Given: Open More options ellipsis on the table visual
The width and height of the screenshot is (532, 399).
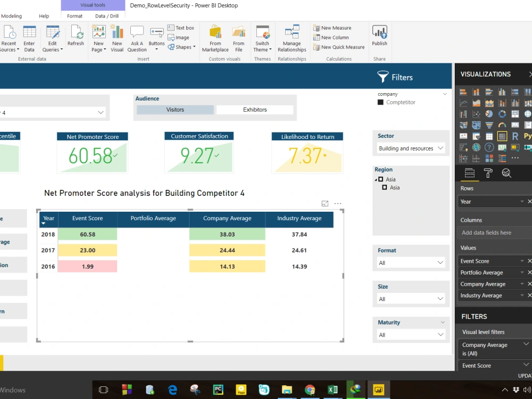Looking at the screenshot, I should click(338, 203).
